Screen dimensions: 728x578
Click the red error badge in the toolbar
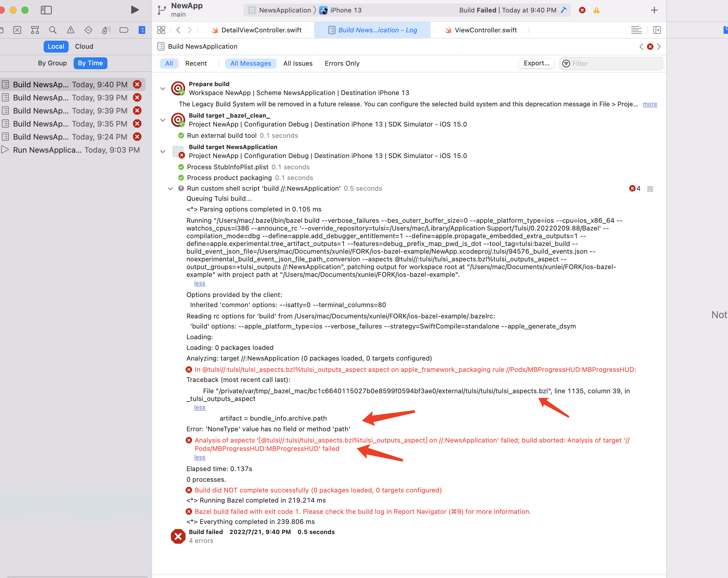(582, 10)
